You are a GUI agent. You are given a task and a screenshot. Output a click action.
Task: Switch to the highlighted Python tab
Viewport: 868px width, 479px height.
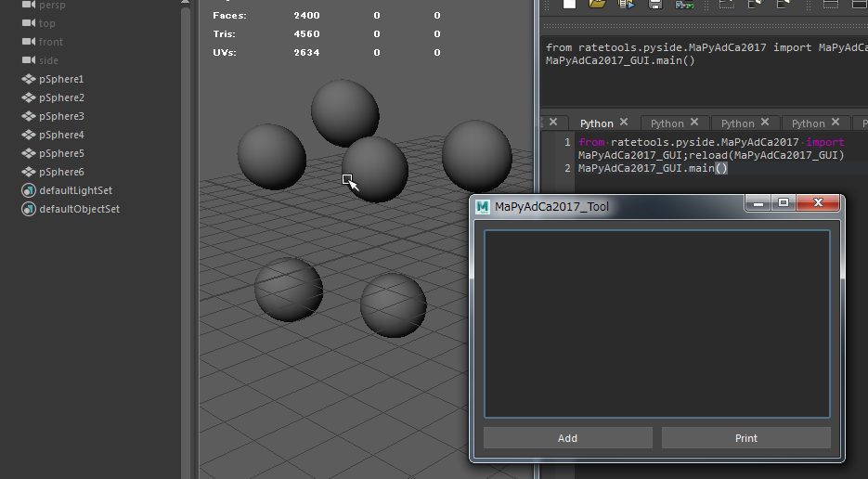pos(596,123)
